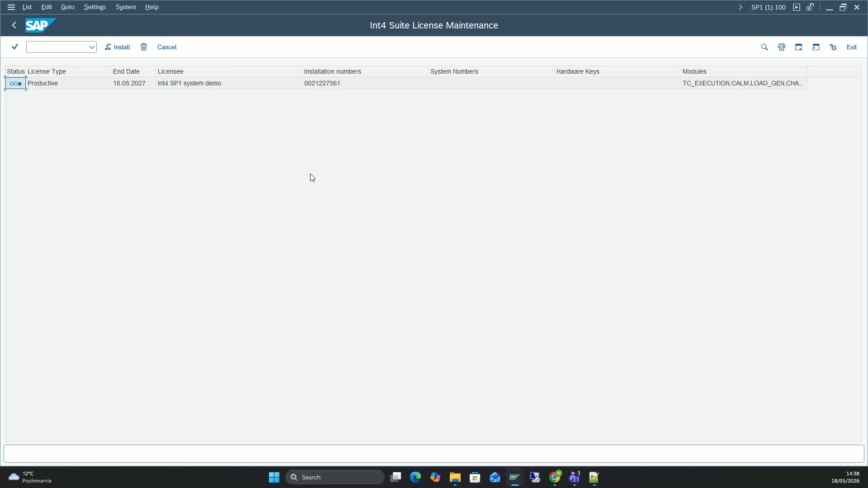Click the trash delete icon
This screenshot has height=488, width=868.
coord(144,47)
